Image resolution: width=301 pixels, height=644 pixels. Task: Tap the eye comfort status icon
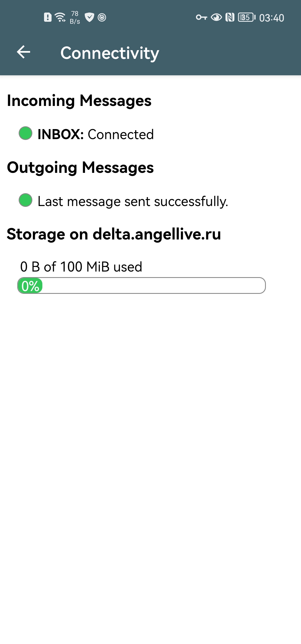pos(216,17)
